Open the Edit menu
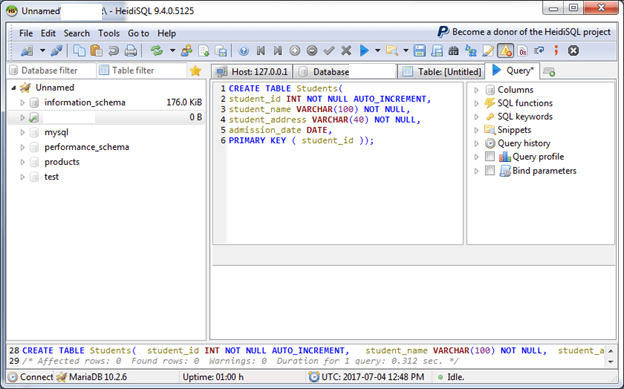 48,33
